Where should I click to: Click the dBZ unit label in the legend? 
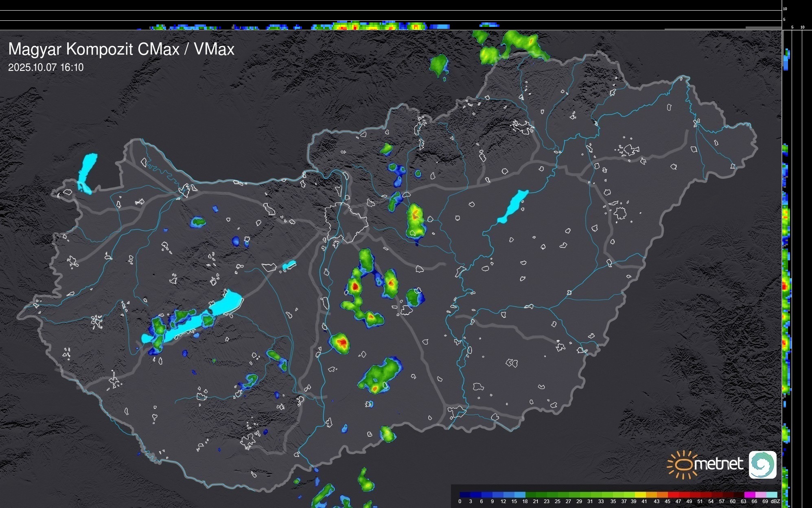pos(775,501)
